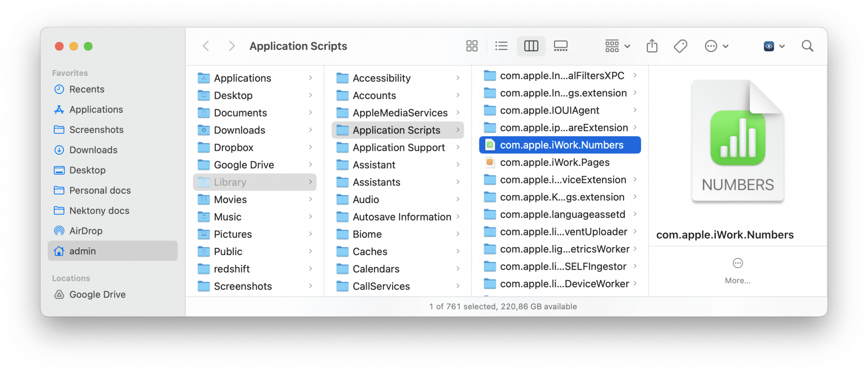Select Nektony docs in the sidebar
The height and width of the screenshot is (370, 868).
pyautogui.click(x=112, y=211)
